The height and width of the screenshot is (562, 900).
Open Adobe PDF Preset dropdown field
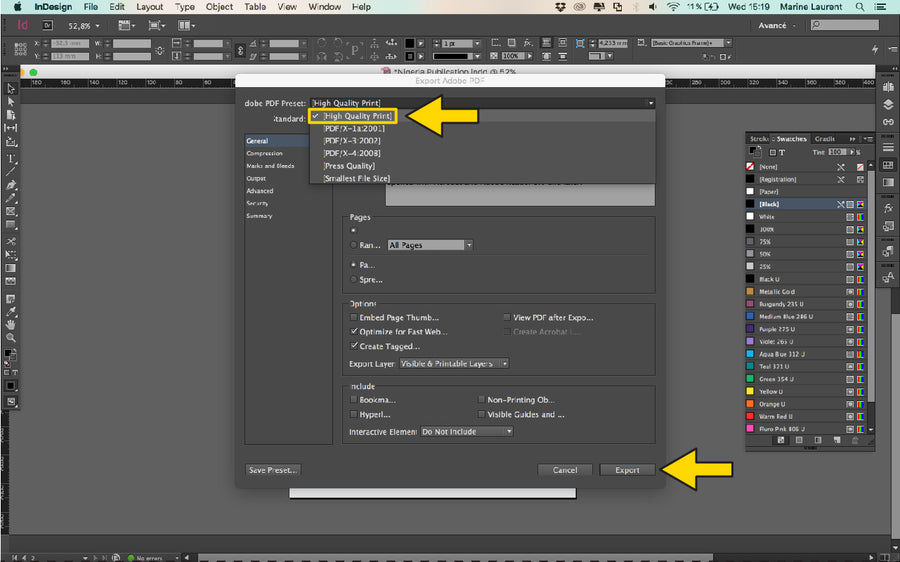point(482,103)
